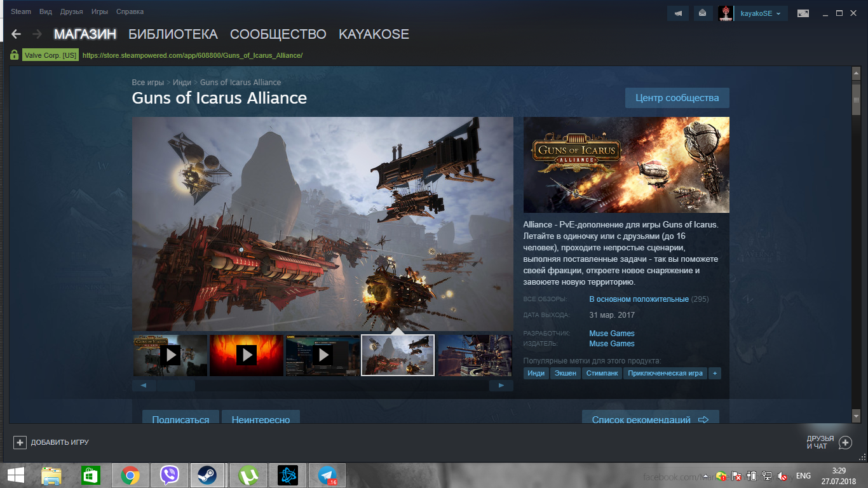Viewport: 868px width, 488px height.
Task: Open the Игры menu
Action: click(x=99, y=11)
